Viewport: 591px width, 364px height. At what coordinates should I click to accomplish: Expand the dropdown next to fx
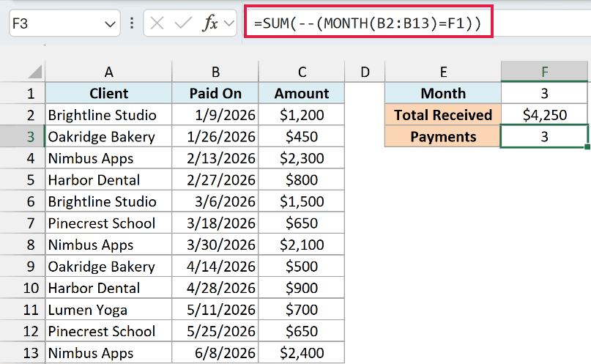pyautogui.click(x=228, y=23)
